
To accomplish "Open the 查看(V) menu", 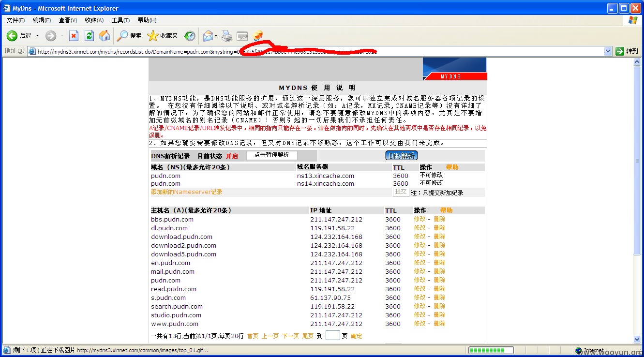I will 68,20.
